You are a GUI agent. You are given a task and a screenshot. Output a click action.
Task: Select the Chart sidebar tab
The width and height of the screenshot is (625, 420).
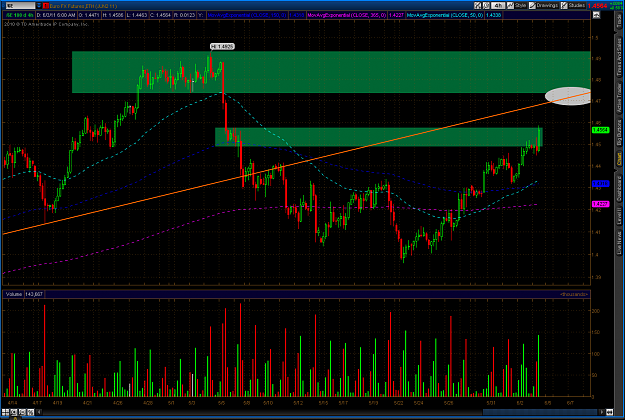(x=619, y=159)
